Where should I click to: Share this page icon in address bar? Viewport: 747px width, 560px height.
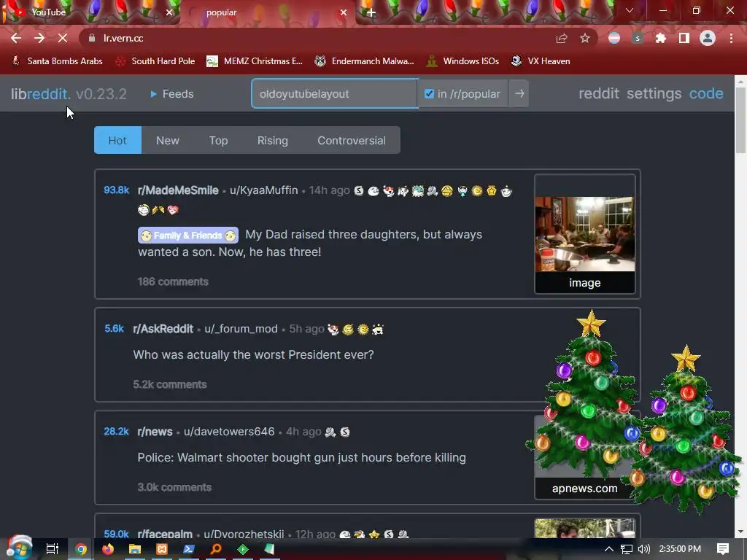pyautogui.click(x=562, y=38)
